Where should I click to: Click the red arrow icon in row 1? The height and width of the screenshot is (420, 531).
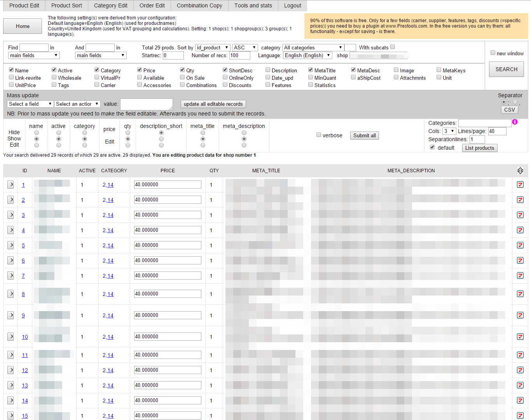coord(520,185)
